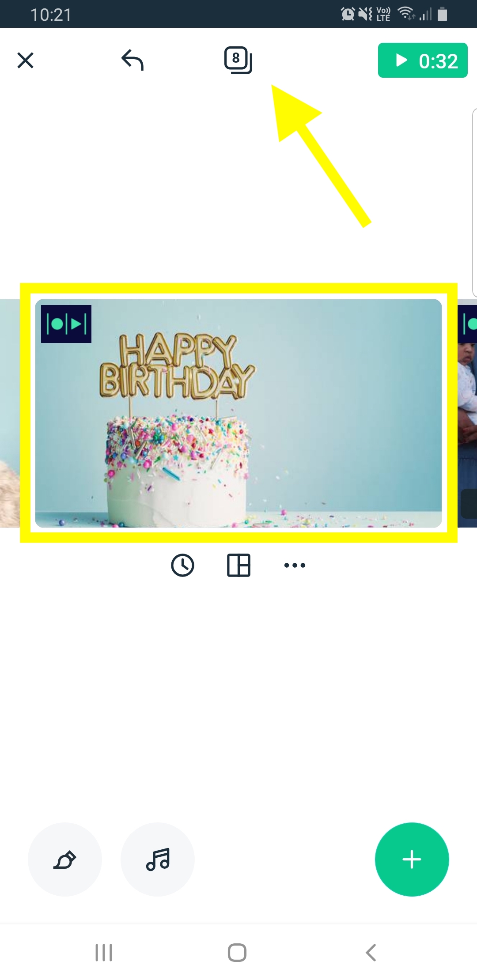477x980 pixels.
Task: Select the Happy Birthday cake scene
Action: click(x=238, y=413)
